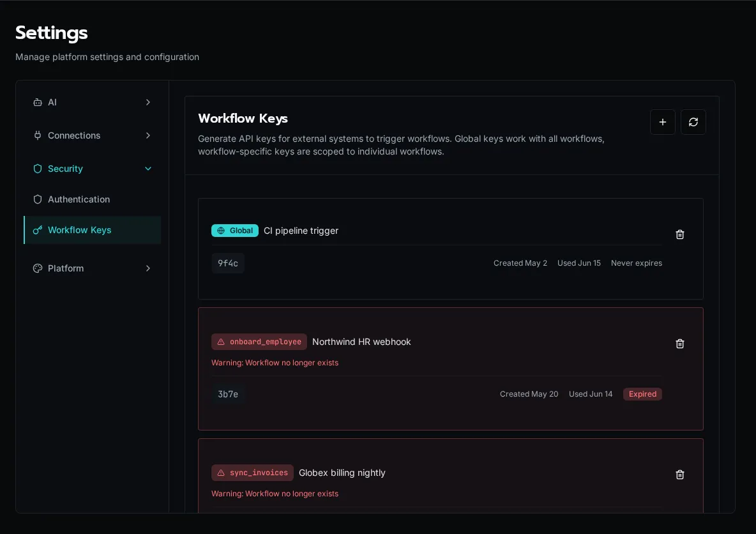Screen dimensions: 756x534
Task: Click the Settings page title
Action: [52, 33]
